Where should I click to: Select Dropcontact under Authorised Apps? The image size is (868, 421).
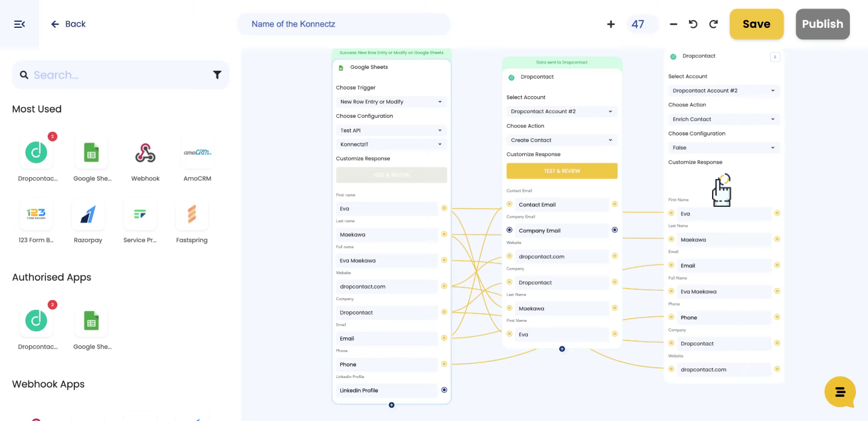36,321
